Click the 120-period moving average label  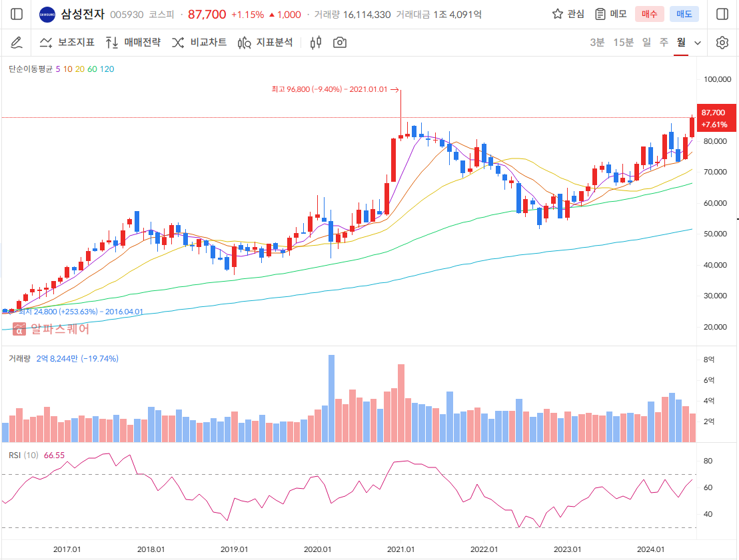(107, 69)
